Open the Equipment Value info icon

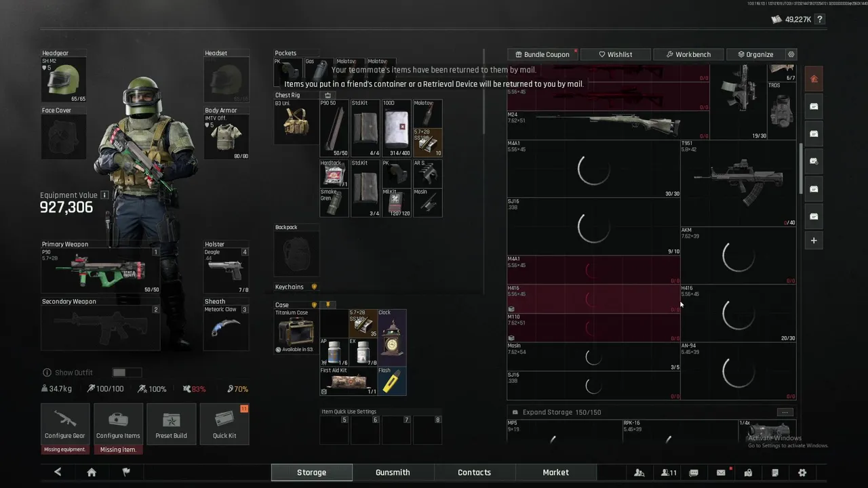104,195
